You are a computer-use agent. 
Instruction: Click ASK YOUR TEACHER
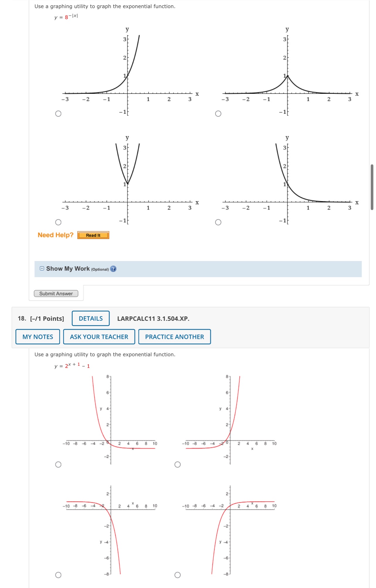[99, 337]
